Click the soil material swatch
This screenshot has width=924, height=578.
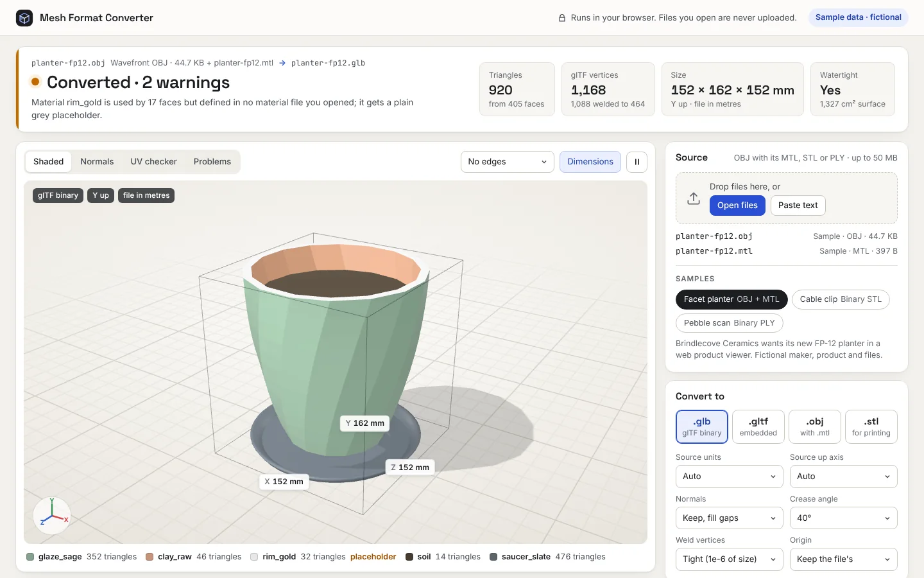pos(409,557)
